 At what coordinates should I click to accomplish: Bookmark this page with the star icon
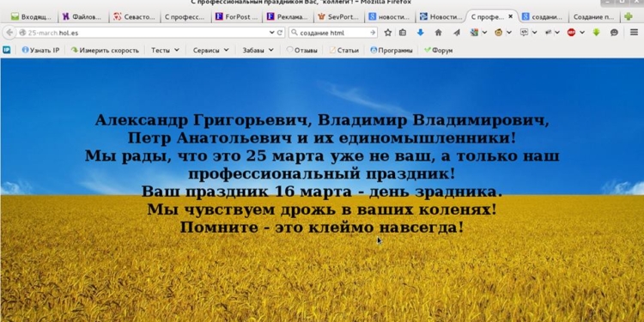[x=388, y=33]
